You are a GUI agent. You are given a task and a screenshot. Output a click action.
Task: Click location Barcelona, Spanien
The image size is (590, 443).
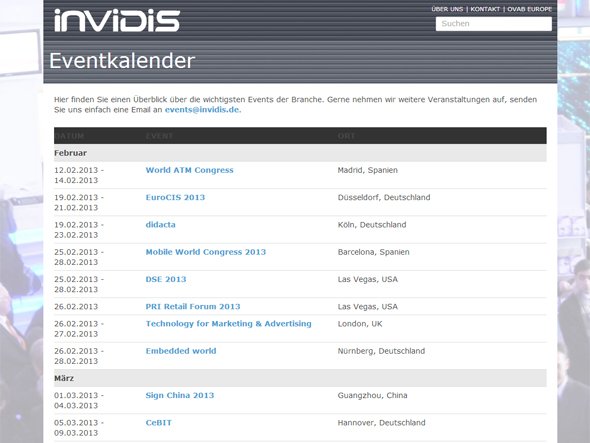coord(373,252)
